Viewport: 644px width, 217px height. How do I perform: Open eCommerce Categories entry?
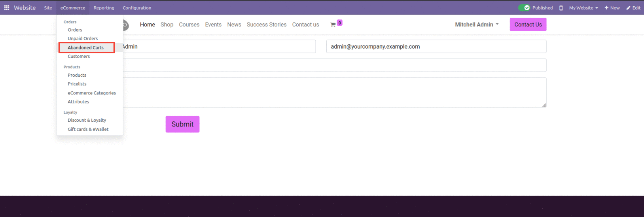point(92,93)
